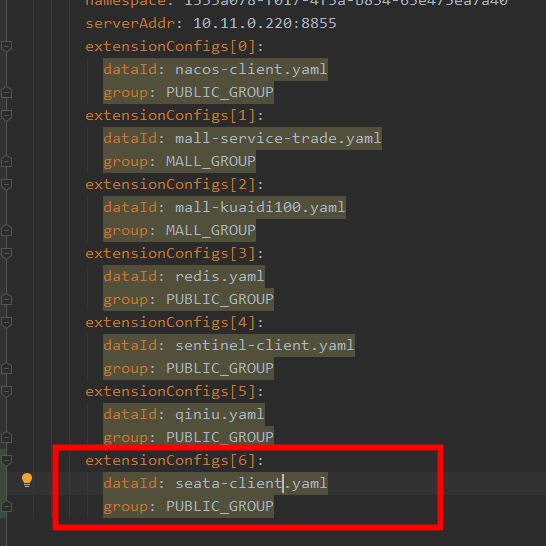This screenshot has height=546, width=546.
Task: Click the mall-kuaidi100.yaml value
Action: click(260, 207)
